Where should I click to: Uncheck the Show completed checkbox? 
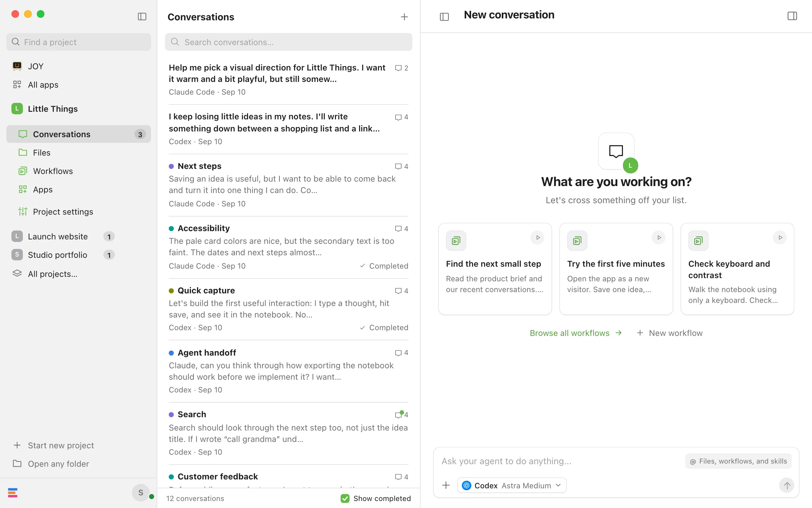coord(345,498)
